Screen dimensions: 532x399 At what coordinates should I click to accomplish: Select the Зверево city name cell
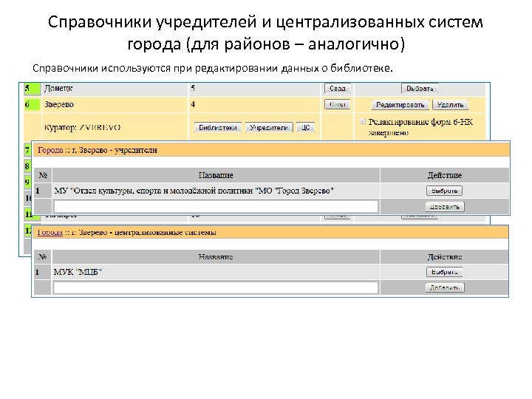(x=115, y=104)
